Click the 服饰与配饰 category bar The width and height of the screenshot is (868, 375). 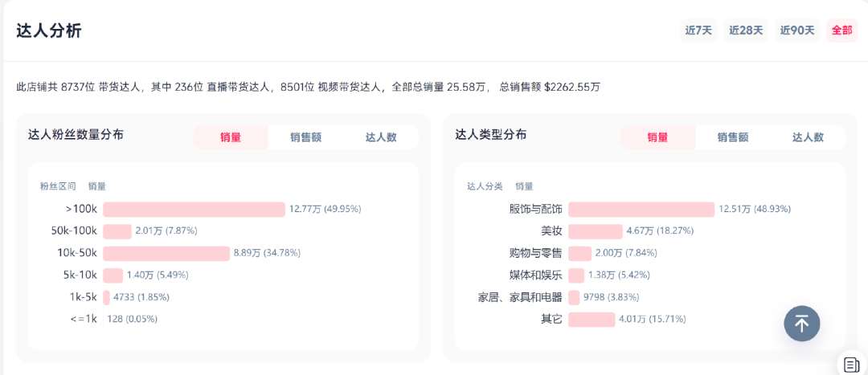click(x=641, y=209)
